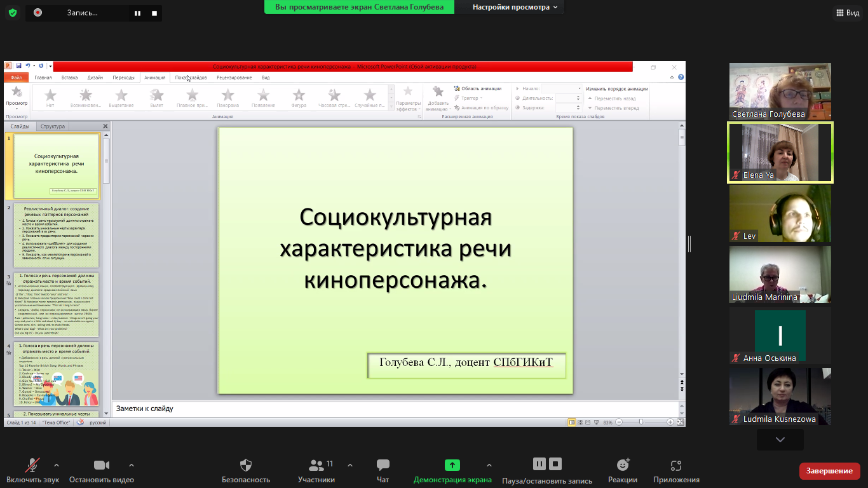868x488 pixels.
Task: Switch to the Вставка ribbon tab
Action: (x=70, y=78)
